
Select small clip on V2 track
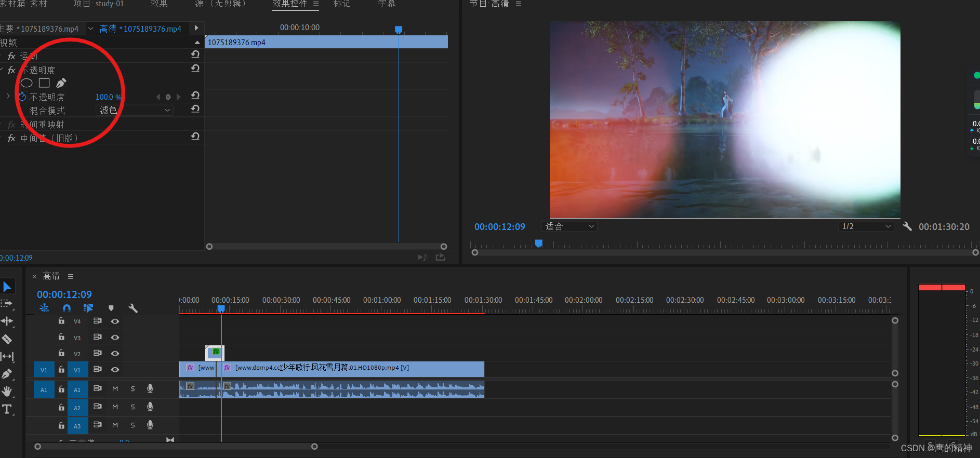(215, 353)
